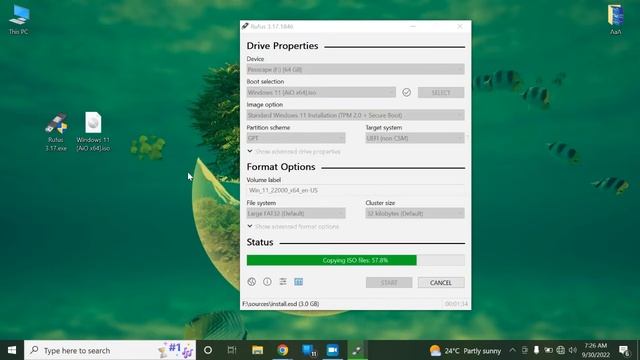Click the taskbar clock showing 7:26 AM
Viewport: 640px width, 360px height.
[x=596, y=350]
